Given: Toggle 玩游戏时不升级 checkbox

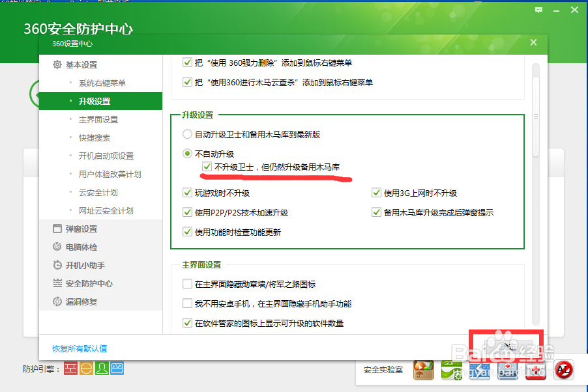Looking at the screenshot, I should [187, 193].
